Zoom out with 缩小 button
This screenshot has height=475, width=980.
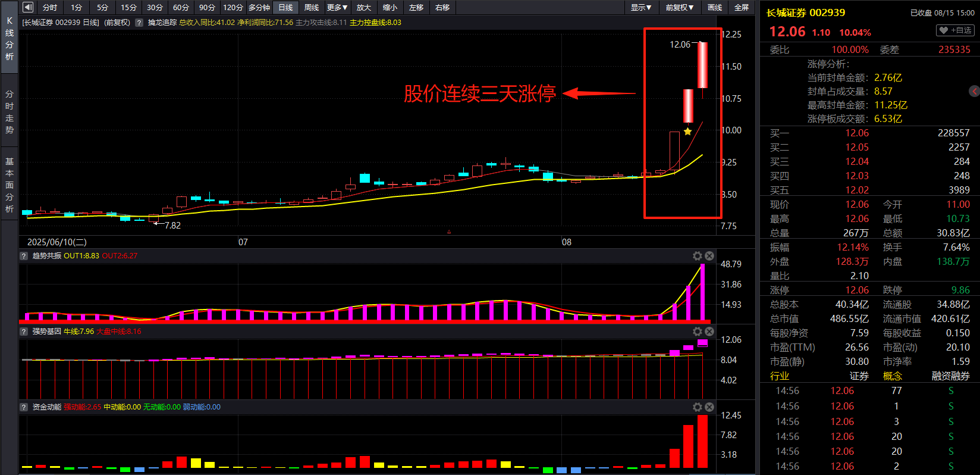[390, 7]
